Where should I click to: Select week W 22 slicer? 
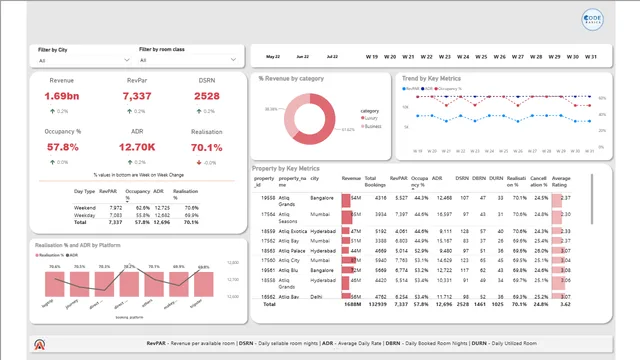pos(427,57)
